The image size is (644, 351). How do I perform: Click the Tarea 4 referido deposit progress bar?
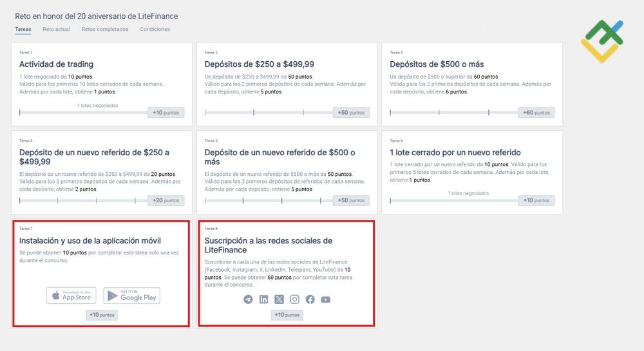point(83,200)
